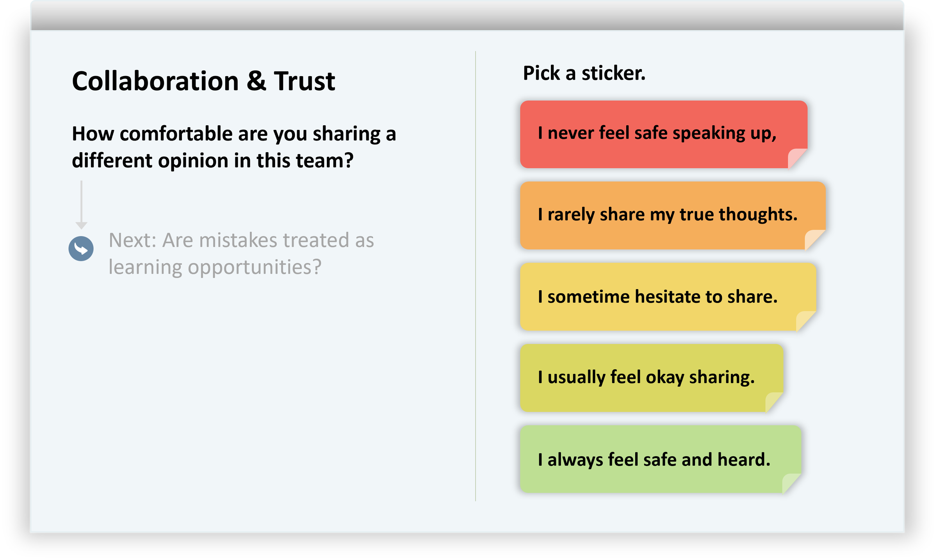The width and height of the screenshot is (937, 560).
Task: Select the 'I always feel safe and heard' sticker
Action: coord(654,459)
